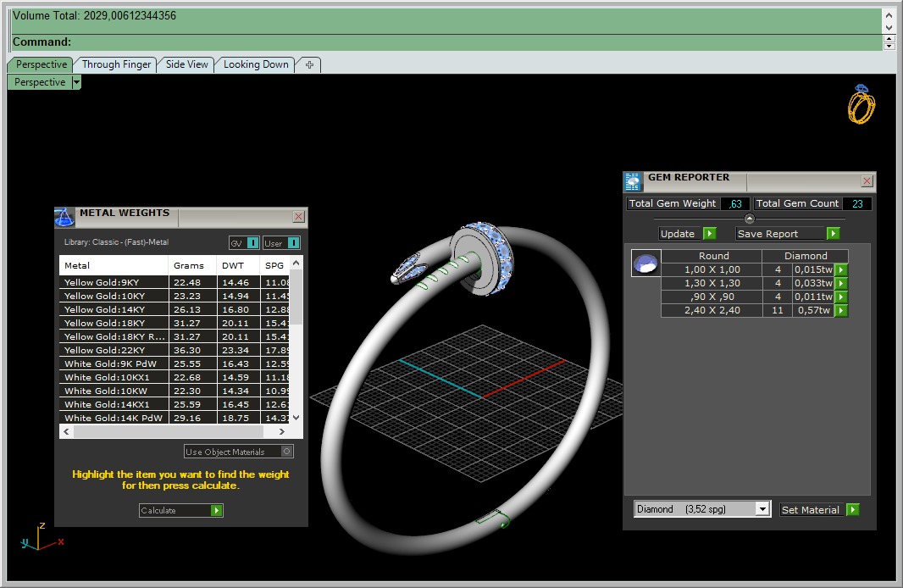Click green arrow on Calculate button
The height and width of the screenshot is (588, 903).
point(216,510)
